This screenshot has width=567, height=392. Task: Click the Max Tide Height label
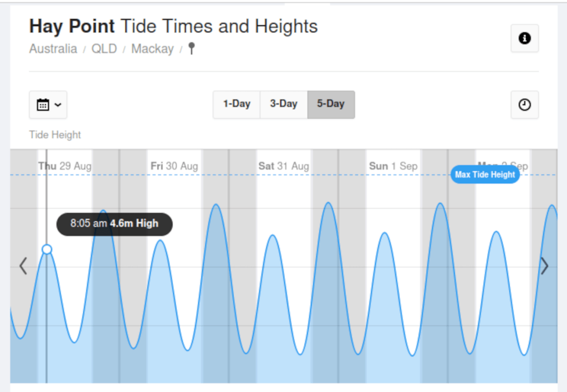tap(485, 175)
